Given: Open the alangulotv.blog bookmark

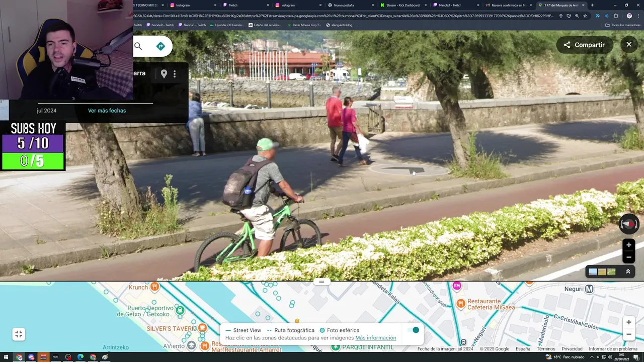Looking at the screenshot, I should [x=339, y=25].
